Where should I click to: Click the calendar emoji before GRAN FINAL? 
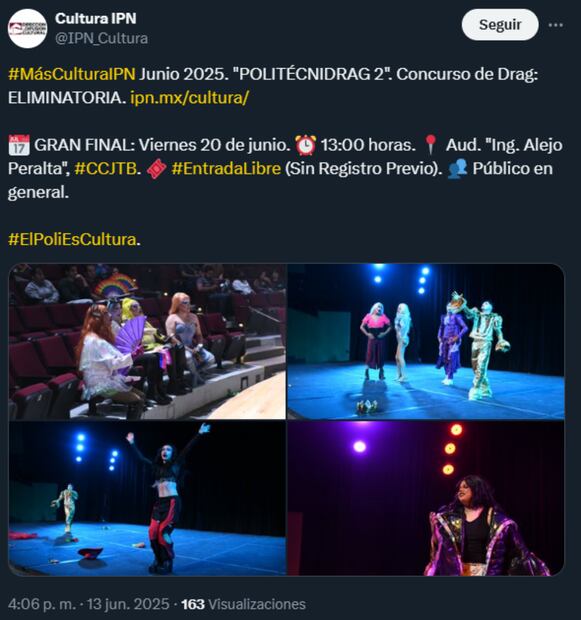click(19, 145)
